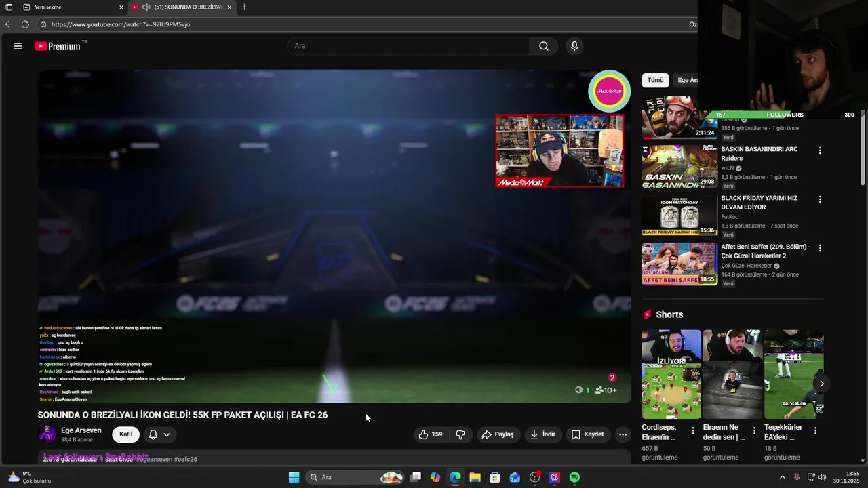This screenshot has width=868, height=488.
Task: Go back with browser back arrow
Action: [9, 24]
